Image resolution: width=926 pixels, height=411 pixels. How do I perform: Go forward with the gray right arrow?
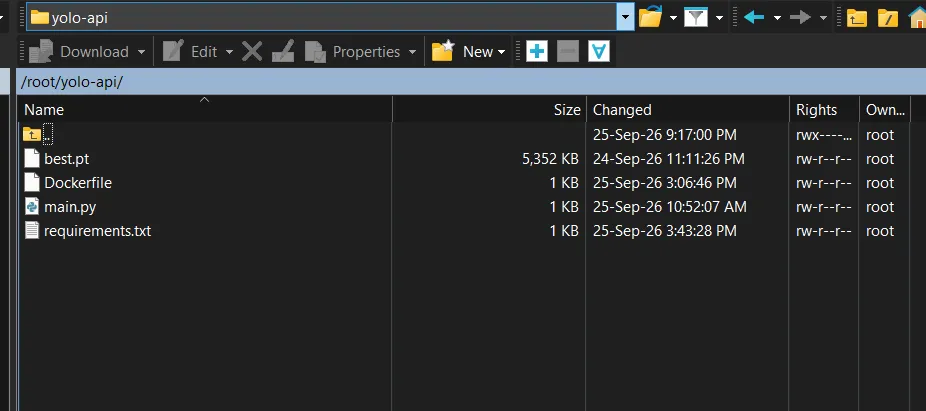click(800, 18)
